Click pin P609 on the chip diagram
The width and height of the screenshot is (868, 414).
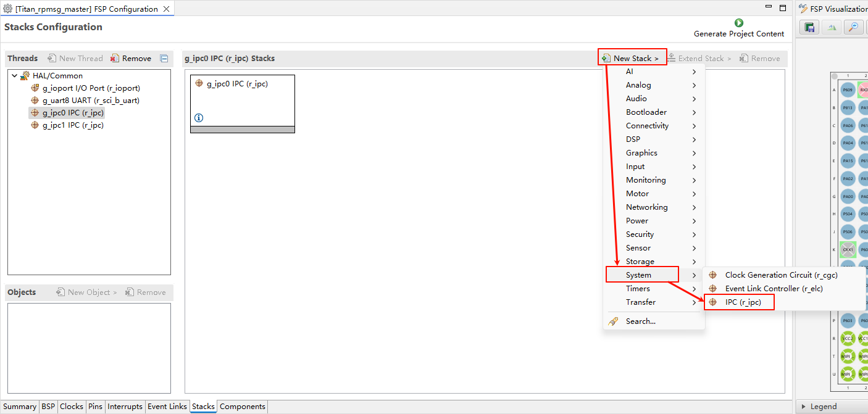(x=848, y=90)
